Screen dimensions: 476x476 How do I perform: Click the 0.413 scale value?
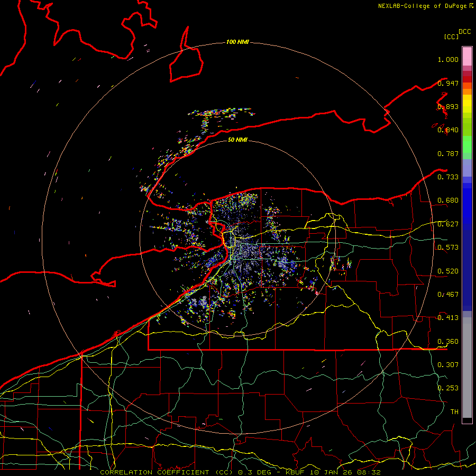tap(448, 318)
